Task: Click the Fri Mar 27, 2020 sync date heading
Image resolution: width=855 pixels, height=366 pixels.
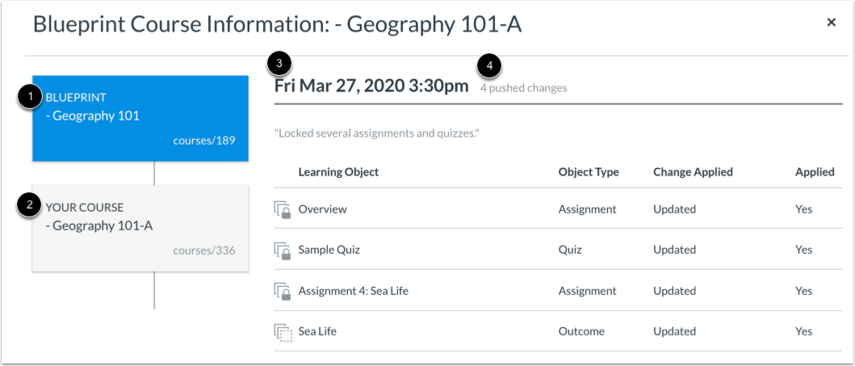Action: pos(371,86)
